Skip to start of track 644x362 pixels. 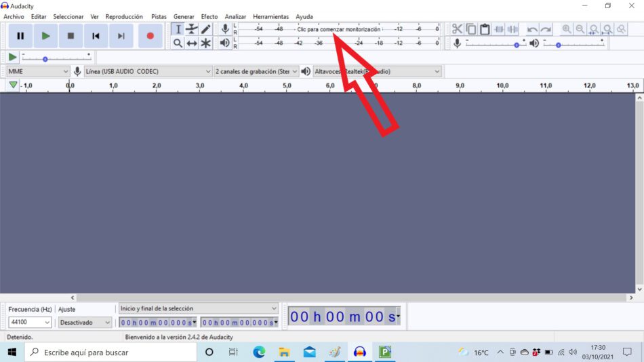click(x=96, y=36)
